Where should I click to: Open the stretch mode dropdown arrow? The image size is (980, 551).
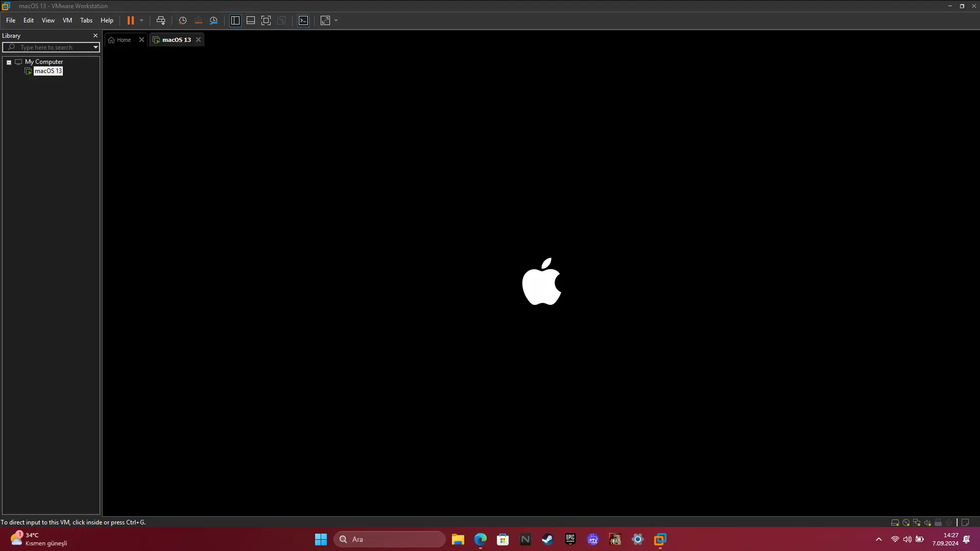[336, 20]
